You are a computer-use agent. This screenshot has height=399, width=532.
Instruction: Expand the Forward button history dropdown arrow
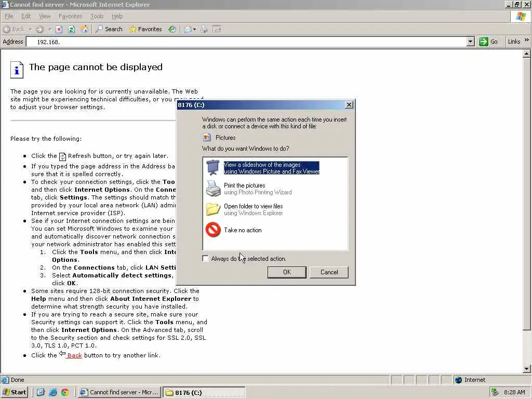(x=49, y=30)
